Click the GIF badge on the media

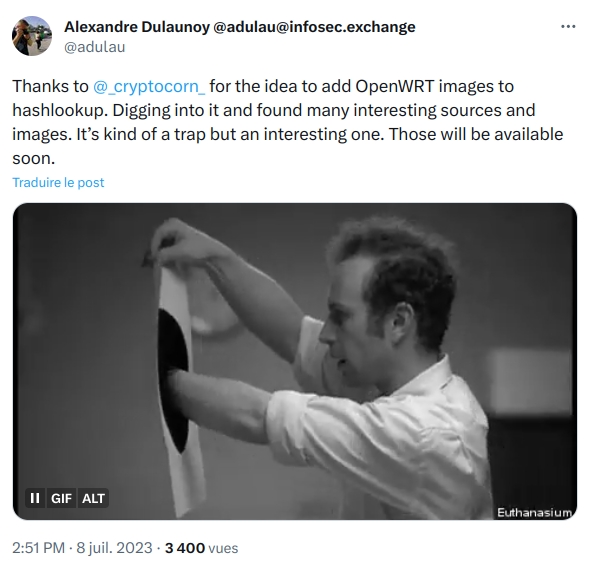[61, 498]
